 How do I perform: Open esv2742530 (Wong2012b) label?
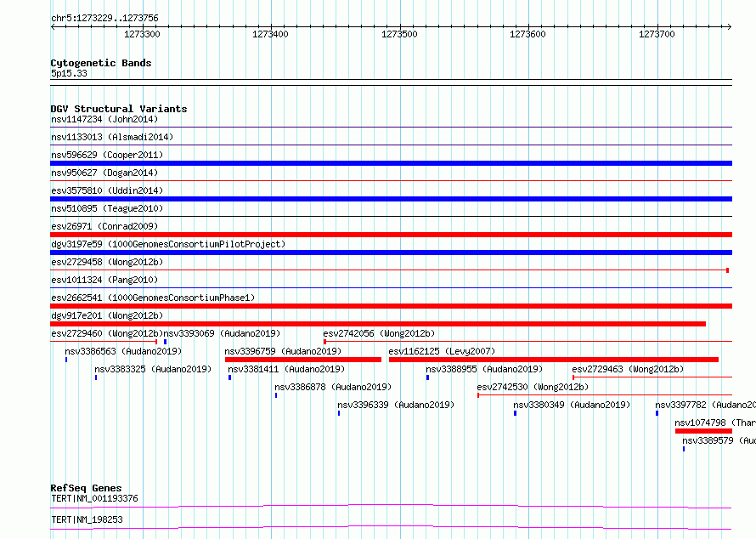click(x=533, y=387)
